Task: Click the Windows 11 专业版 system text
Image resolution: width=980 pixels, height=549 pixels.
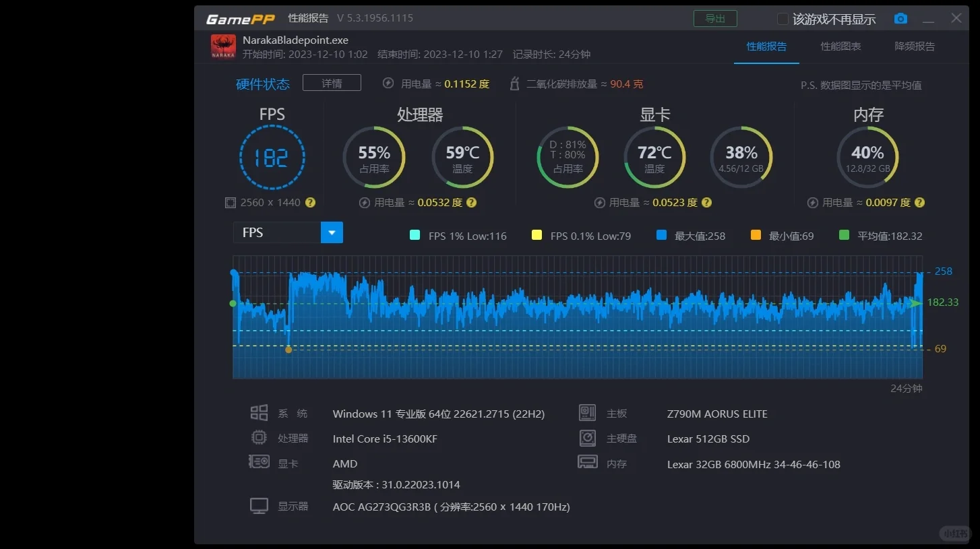Action: point(439,414)
